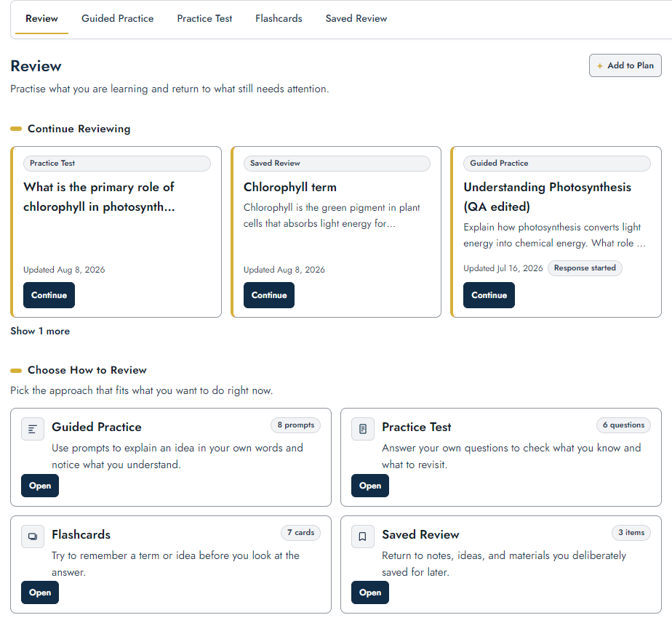Viewport: 672px width, 623px height.
Task: Open the Guided Practice review option
Action: (x=40, y=486)
